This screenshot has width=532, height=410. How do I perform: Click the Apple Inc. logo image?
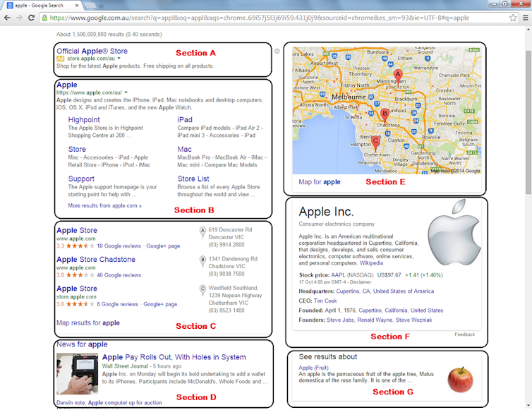(x=454, y=232)
